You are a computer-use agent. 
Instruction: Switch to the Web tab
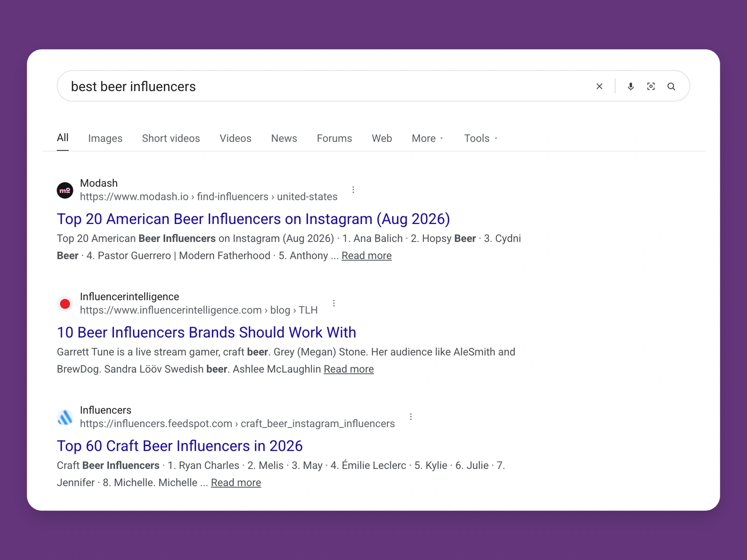382,138
